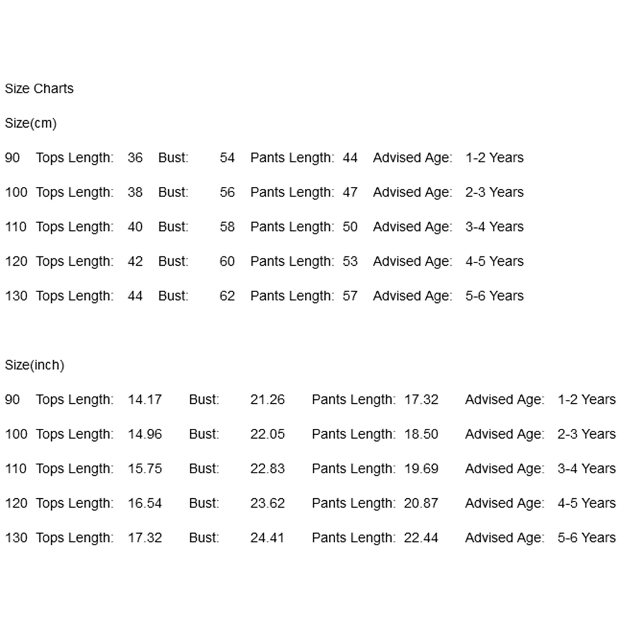The width and height of the screenshot is (644, 644).
Task: Click pants length value 57
Action: pyautogui.click(x=350, y=296)
